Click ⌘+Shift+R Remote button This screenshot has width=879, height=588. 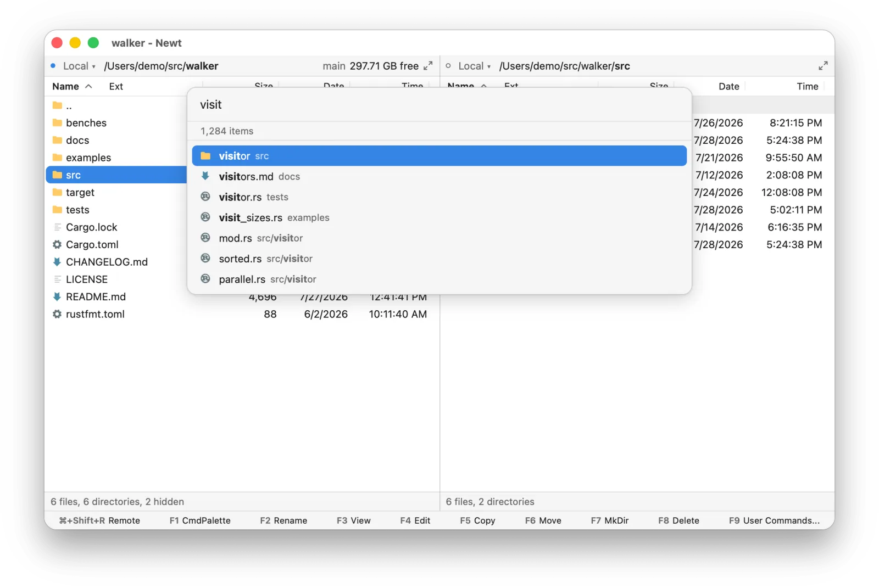tap(99, 520)
